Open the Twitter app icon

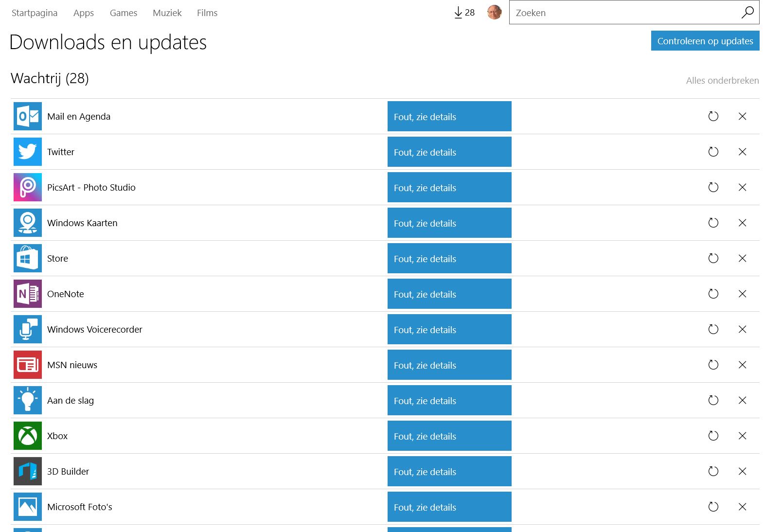pos(28,152)
